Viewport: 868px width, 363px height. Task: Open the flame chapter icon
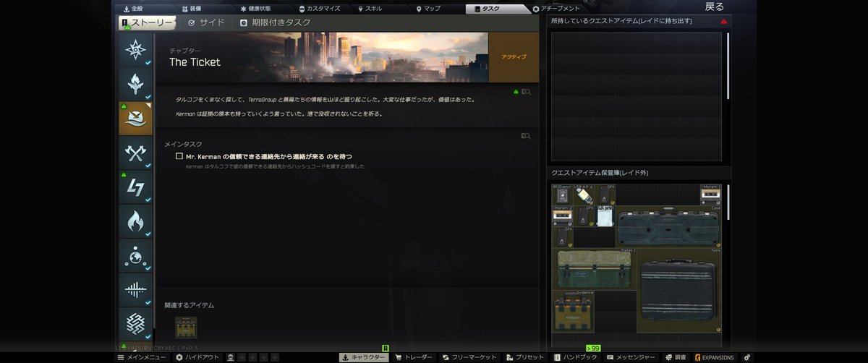click(136, 221)
